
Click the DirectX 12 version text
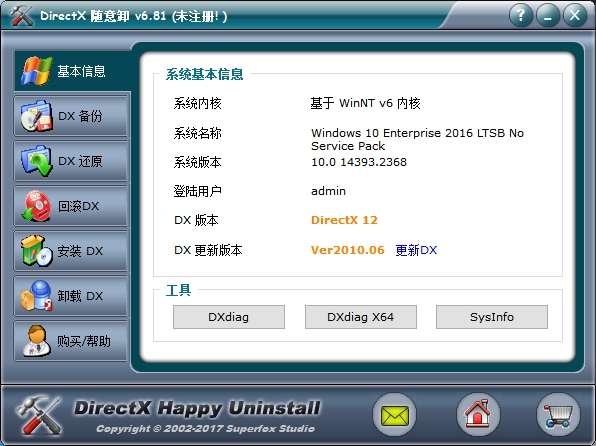click(x=344, y=220)
